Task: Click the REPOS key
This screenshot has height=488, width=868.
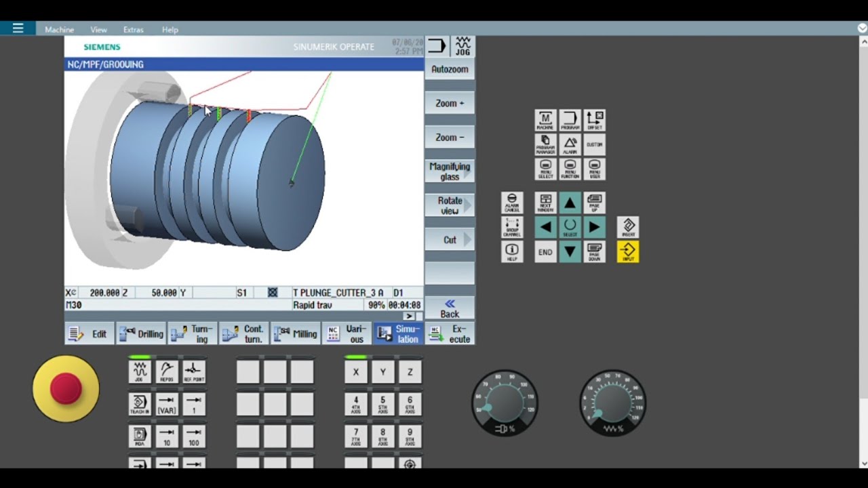Action: [167, 371]
